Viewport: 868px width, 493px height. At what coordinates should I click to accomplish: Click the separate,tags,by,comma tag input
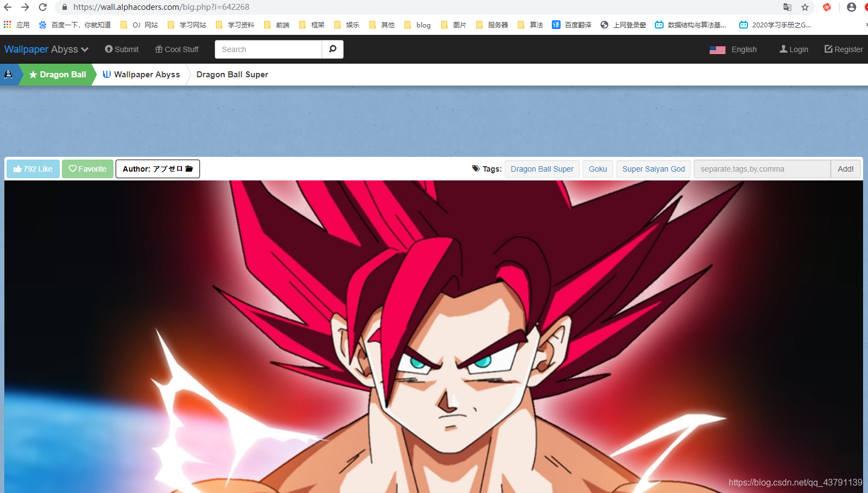coord(762,169)
